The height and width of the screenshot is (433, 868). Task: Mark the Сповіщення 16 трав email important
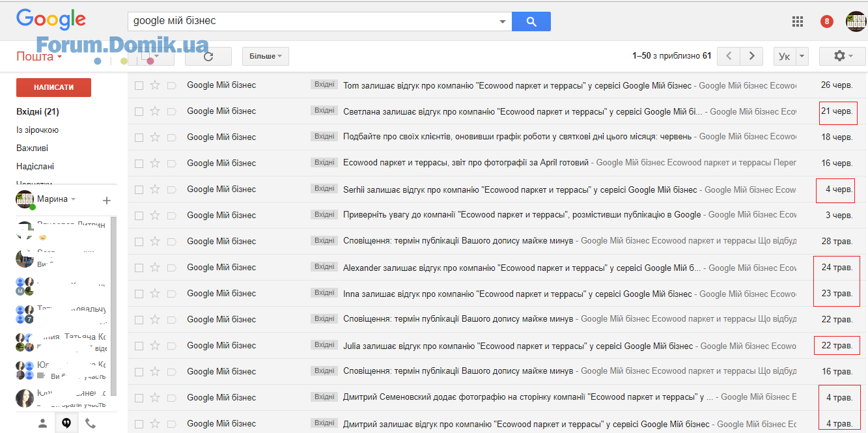172,372
